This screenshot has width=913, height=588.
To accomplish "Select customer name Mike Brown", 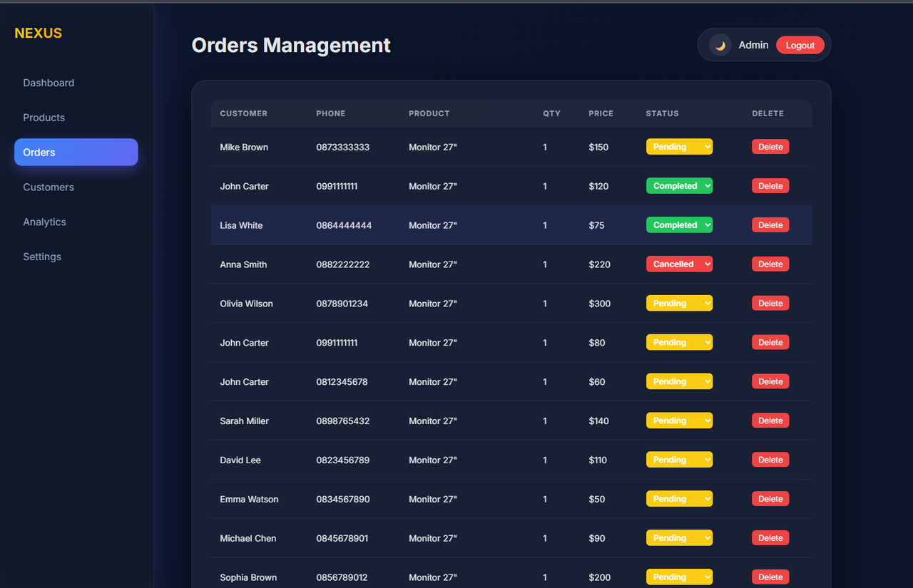I will click(x=244, y=148).
